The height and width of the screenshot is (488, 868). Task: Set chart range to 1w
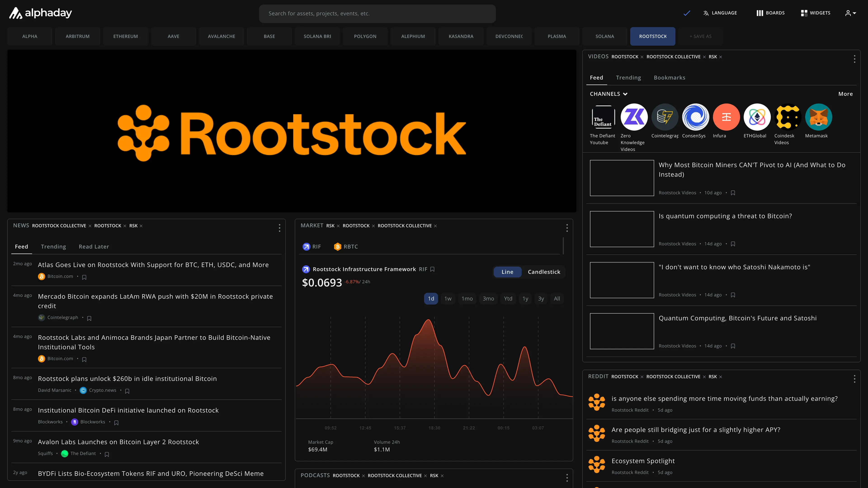click(x=448, y=299)
